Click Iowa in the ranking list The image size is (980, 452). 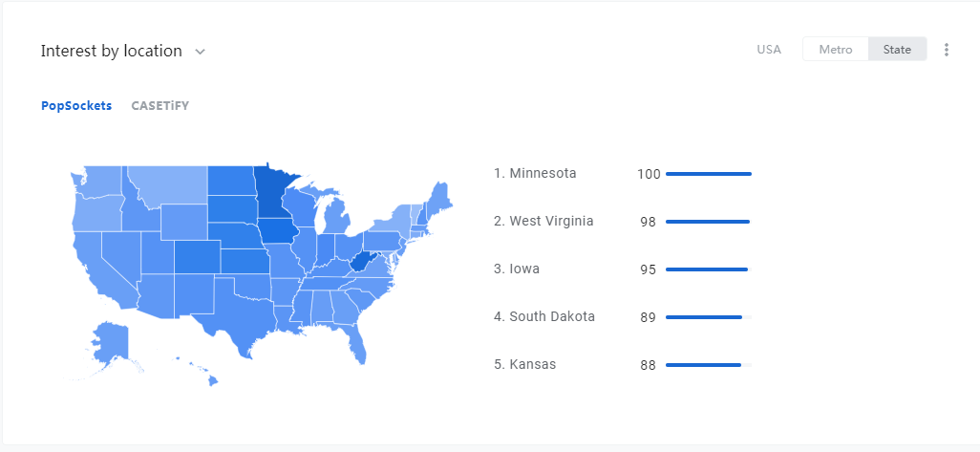[516, 269]
